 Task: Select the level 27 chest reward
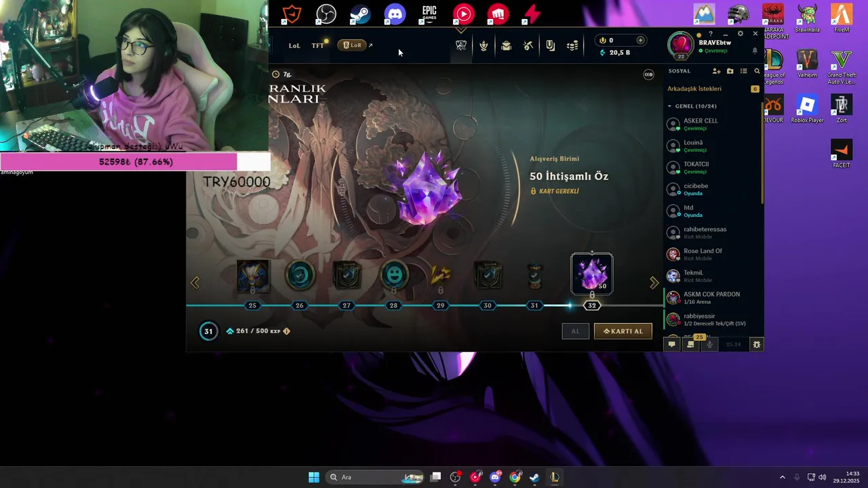(347, 276)
